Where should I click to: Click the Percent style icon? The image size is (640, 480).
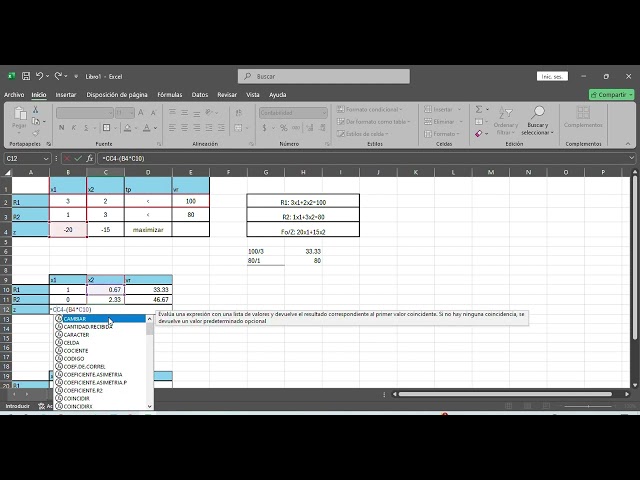[x=284, y=128]
